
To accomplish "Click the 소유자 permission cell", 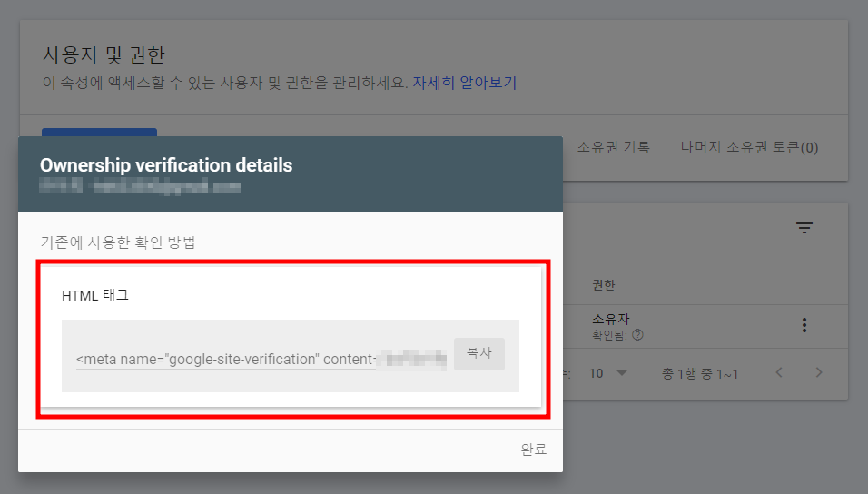I will pyautogui.click(x=610, y=319).
